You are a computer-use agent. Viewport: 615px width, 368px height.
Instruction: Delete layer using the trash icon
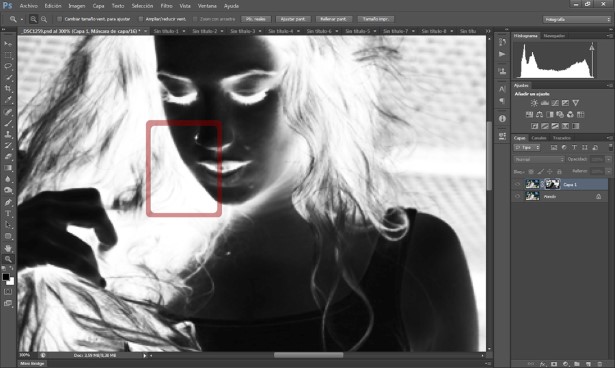pyautogui.click(x=599, y=364)
